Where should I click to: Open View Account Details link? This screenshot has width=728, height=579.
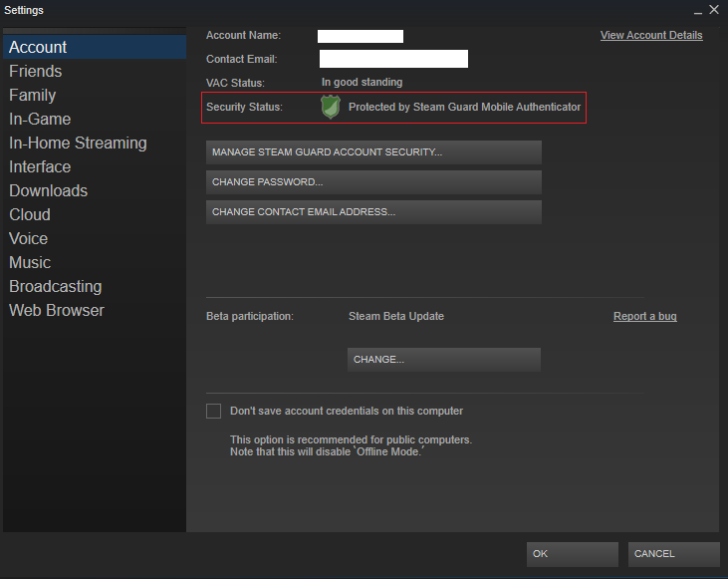point(650,36)
